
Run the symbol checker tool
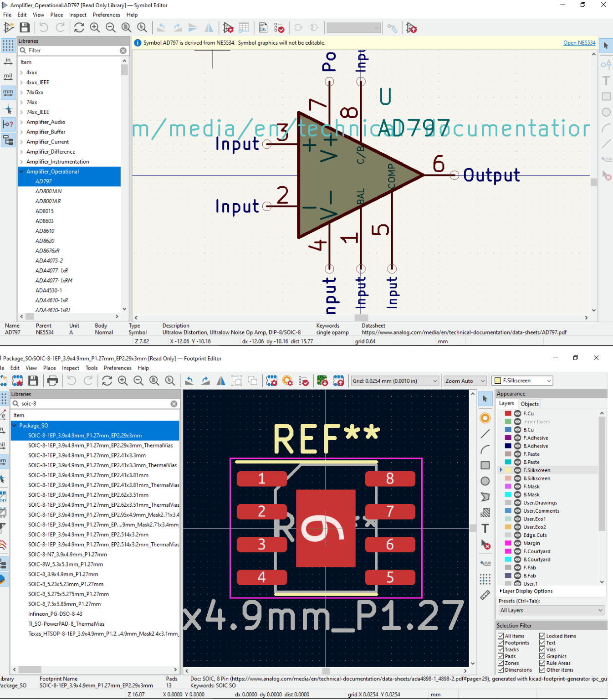279,28
